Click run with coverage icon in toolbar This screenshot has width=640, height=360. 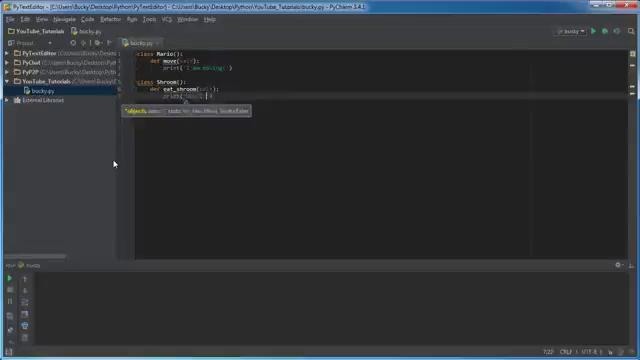pyautogui.click(x=617, y=31)
